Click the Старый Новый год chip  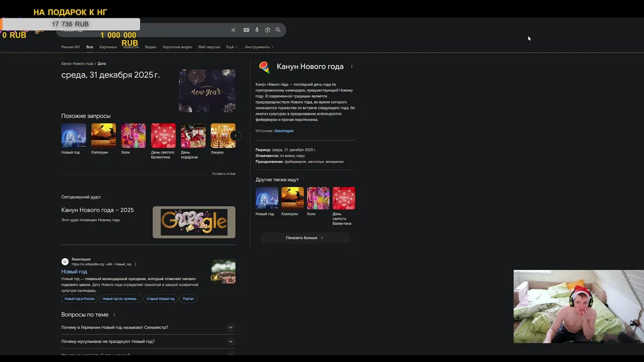pyautogui.click(x=160, y=299)
